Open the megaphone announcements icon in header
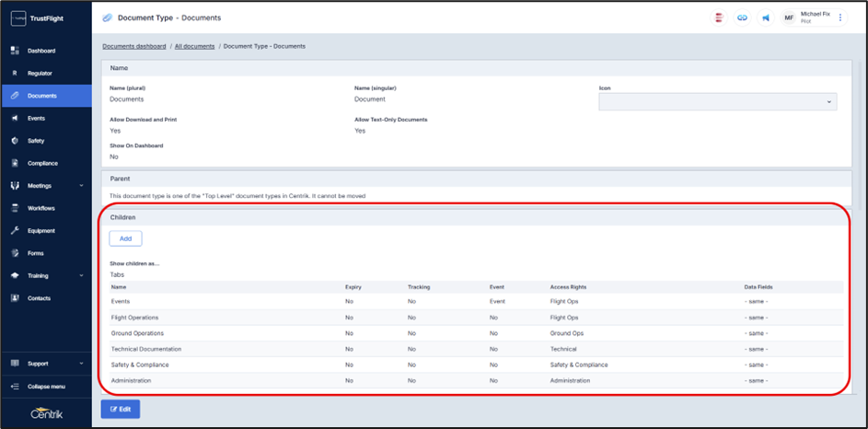Image resolution: width=868 pixels, height=429 pixels. 765,17
